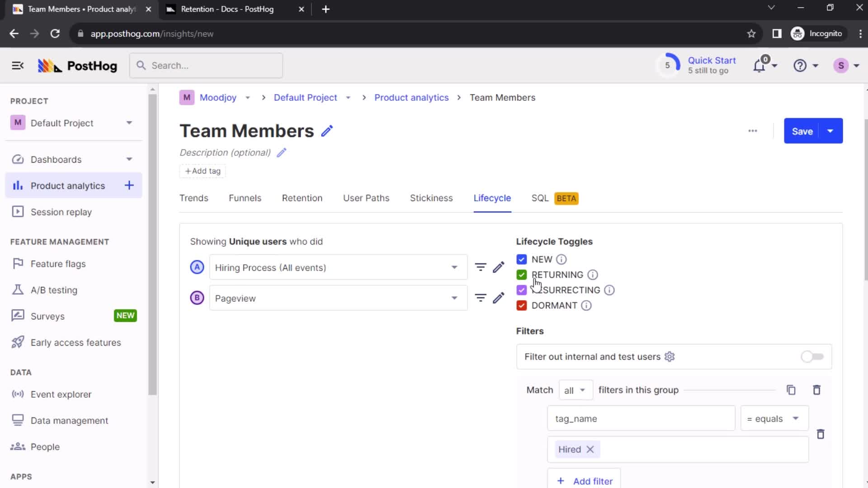The image size is (868, 488).
Task: Edit the Team Members title pencil icon
Action: tap(327, 131)
